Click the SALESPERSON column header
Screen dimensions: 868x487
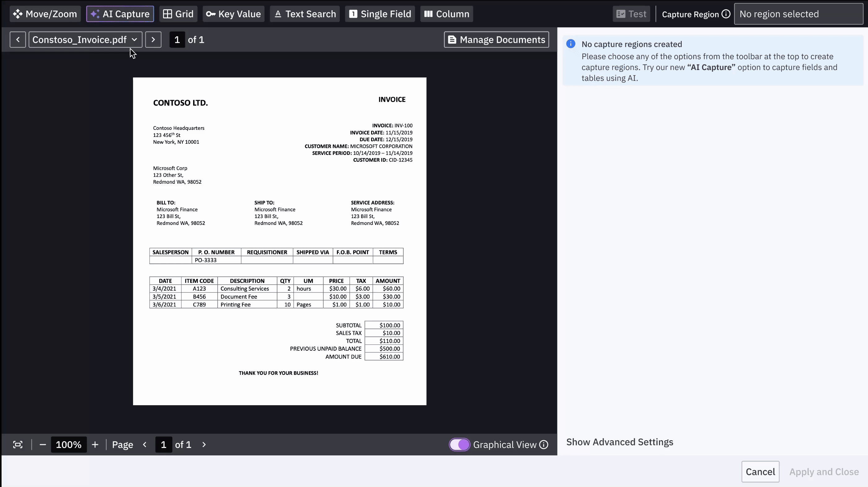[x=170, y=252]
